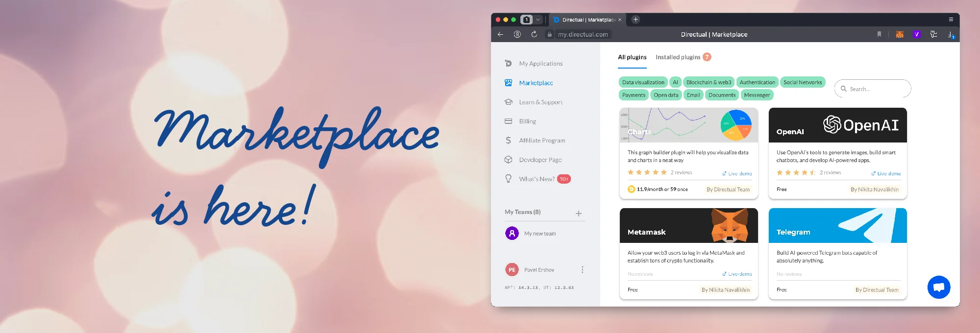The height and width of the screenshot is (333, 980).
Task: Click the Charts price 11.9/month or 59 once
Action: click(658, 189)
